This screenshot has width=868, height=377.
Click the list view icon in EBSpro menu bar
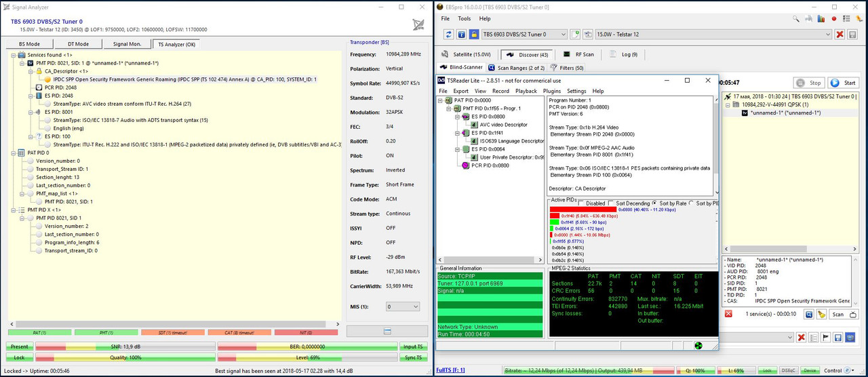point(846,18)
